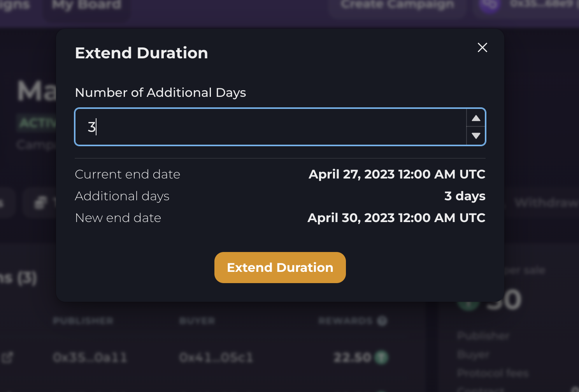Click the Additional days 3 days value
This screenshot has width=579, height=392.
pos(465,196)
